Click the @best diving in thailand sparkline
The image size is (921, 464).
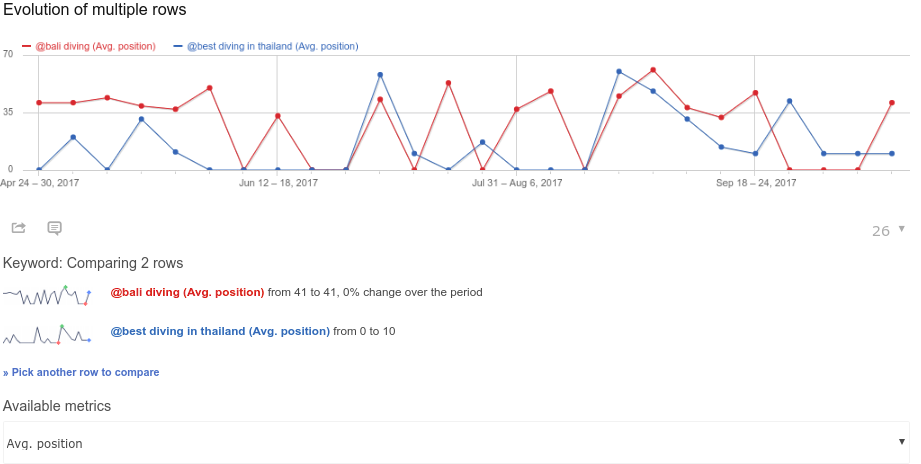47,334
